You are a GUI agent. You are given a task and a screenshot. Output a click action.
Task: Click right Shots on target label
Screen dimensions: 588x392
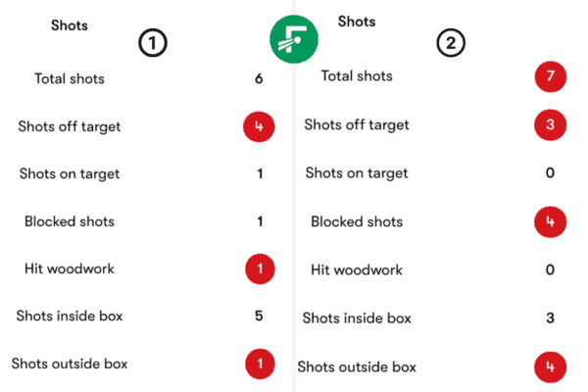click(357, 173)
